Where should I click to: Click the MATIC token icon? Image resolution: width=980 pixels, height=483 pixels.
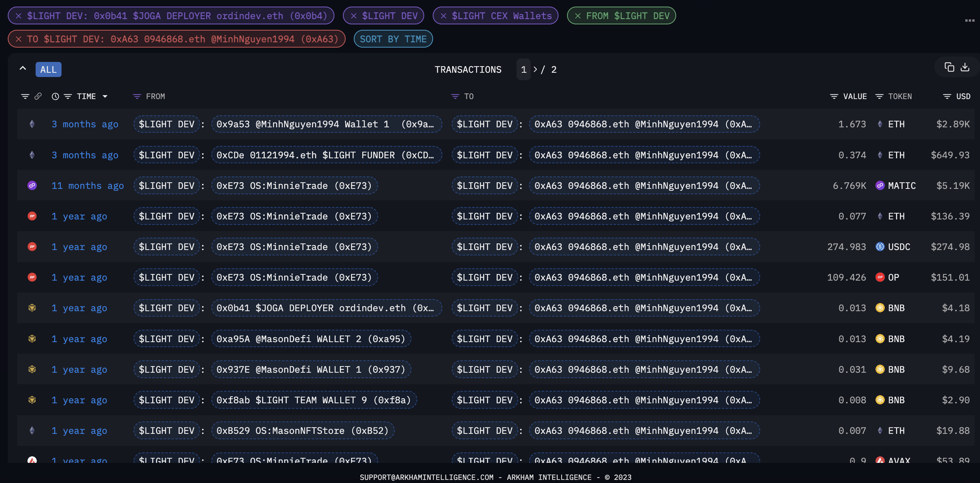880,186
